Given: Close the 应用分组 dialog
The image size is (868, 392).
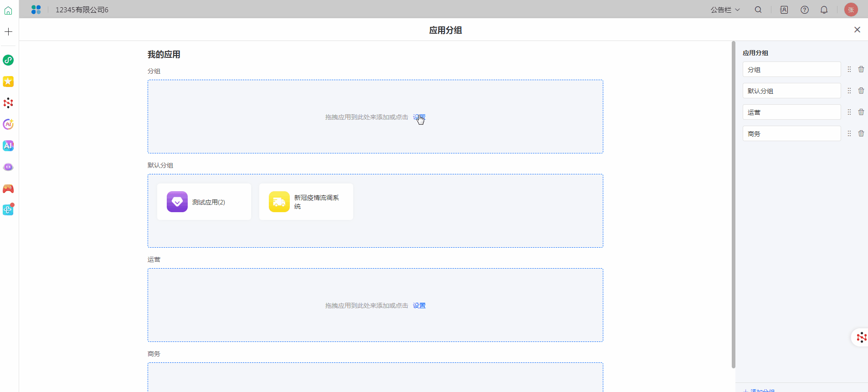Looking at the screenshot, I should 857,30.
